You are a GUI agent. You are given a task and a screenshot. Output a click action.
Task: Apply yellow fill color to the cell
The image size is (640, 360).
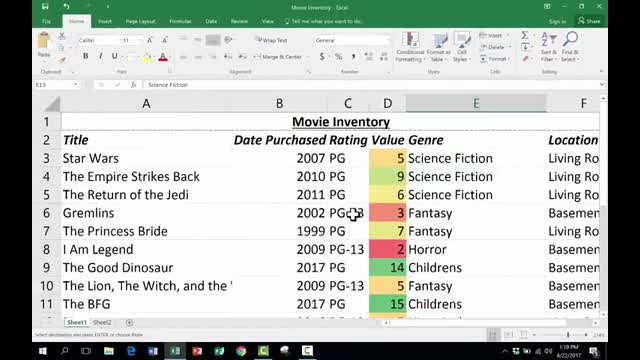pos(147,57)
